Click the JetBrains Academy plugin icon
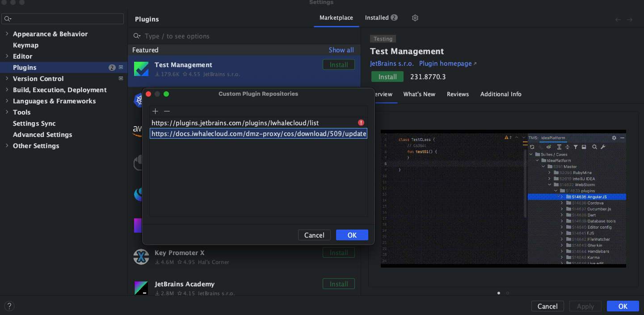The width and height of the screenshot is (644, 315). pyautogui.click(x=141, y=288)
